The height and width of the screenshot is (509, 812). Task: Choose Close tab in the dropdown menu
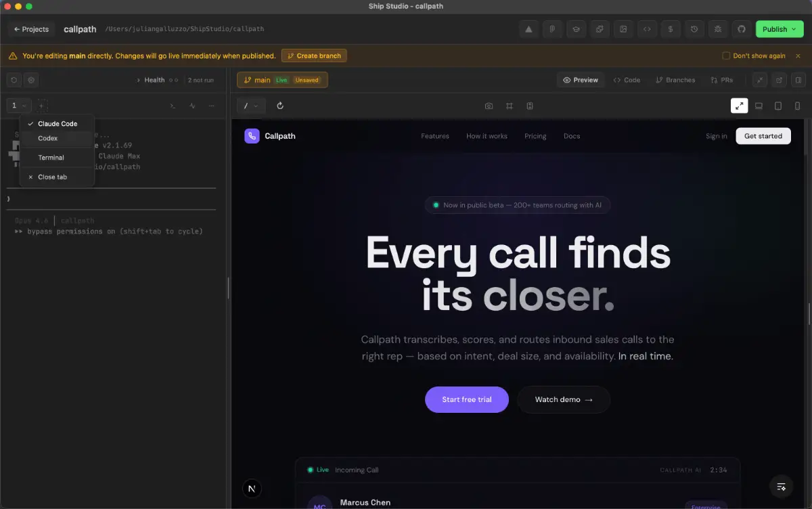pos(57,177)
